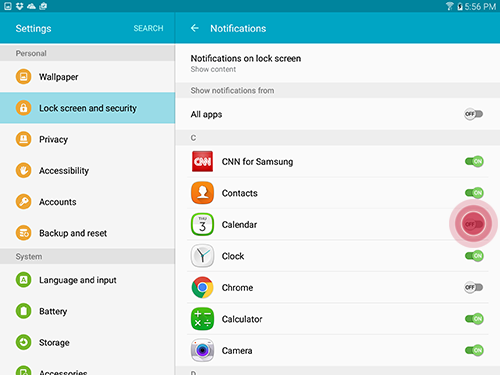Disable Calculator notifications toggle
500x375 pixels.
pos(474,319)
